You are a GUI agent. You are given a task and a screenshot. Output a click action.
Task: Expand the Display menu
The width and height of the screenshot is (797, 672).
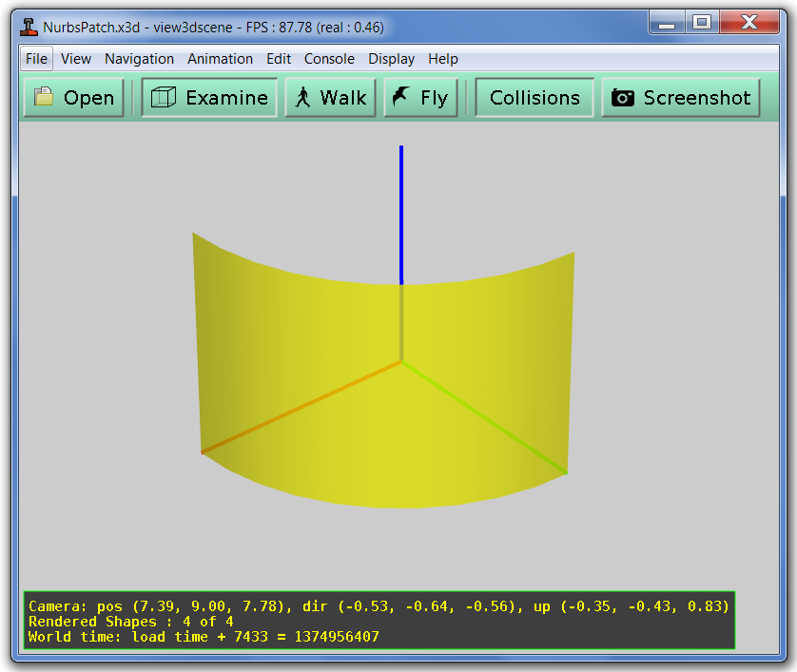[391, 58]
